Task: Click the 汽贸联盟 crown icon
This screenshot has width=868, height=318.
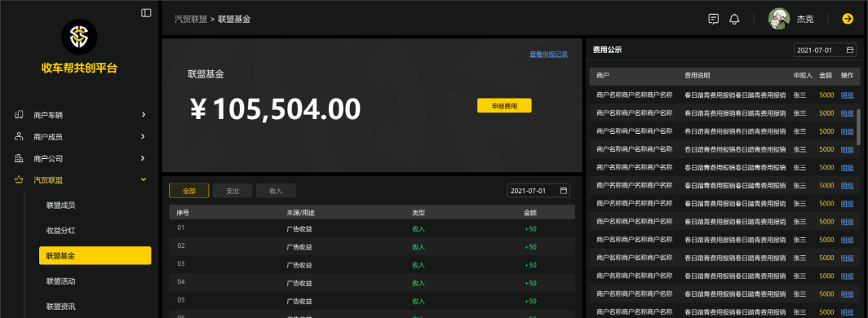Action: [x=19, y=179]
